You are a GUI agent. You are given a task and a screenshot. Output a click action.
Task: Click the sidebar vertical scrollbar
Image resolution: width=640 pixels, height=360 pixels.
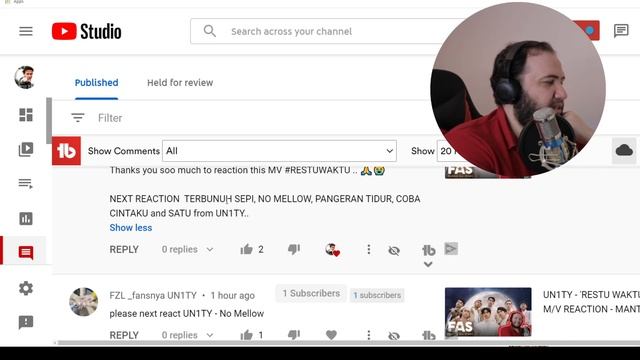click(x=49, y=120)
